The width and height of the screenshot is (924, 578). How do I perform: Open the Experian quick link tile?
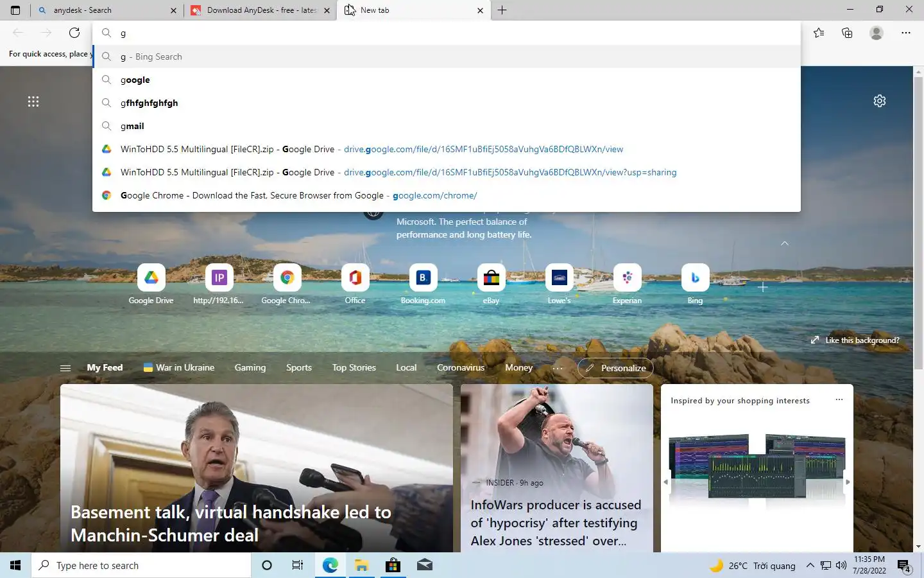click(x=627, y=285)
